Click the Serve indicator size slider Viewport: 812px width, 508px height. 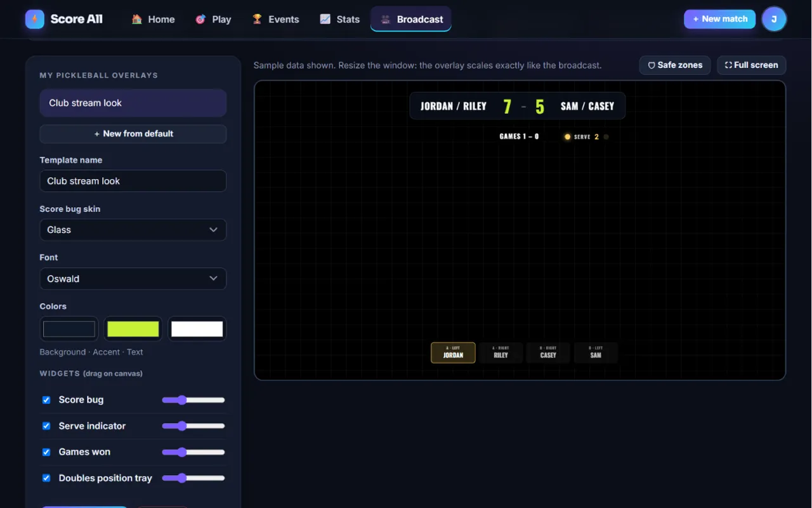coord(193,426)
